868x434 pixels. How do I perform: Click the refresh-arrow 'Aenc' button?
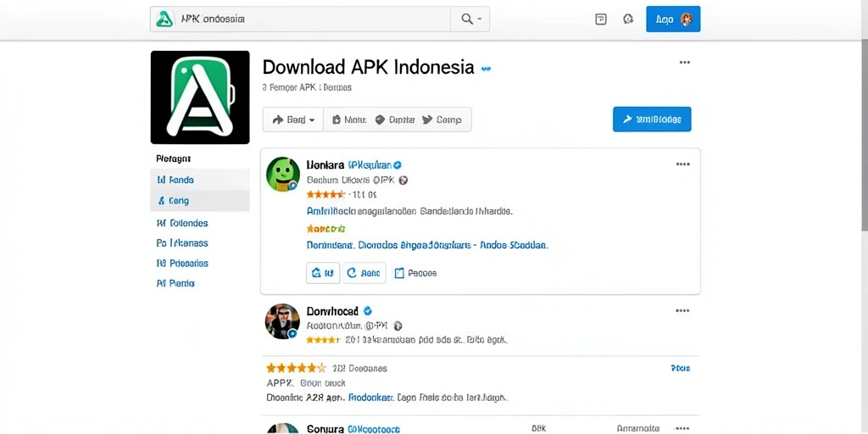[x=364, y=272]
